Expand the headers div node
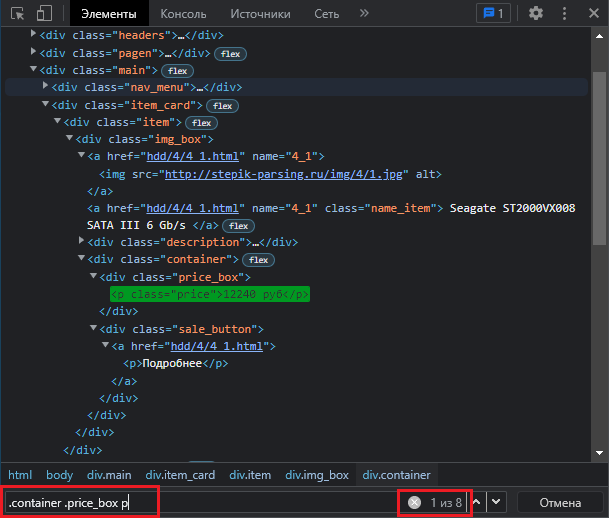 [34, 35]
